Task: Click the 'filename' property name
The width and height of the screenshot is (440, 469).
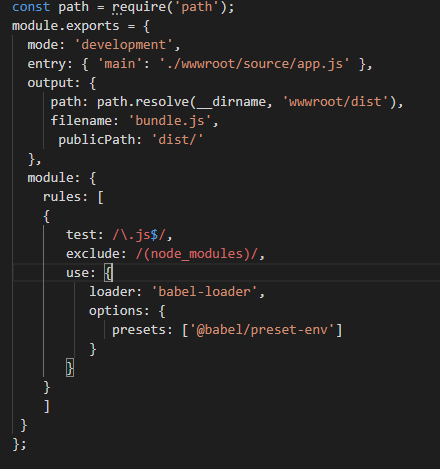Action: [x=81, y=121]
